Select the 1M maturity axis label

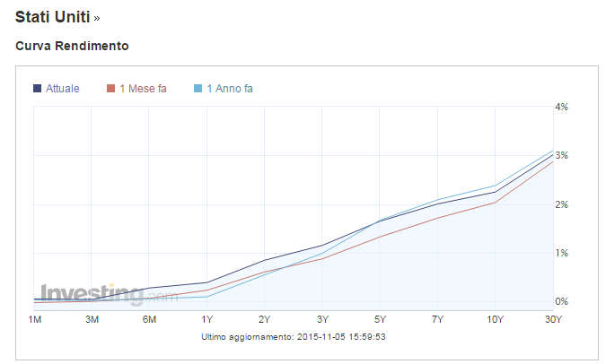tap(35, 320)
